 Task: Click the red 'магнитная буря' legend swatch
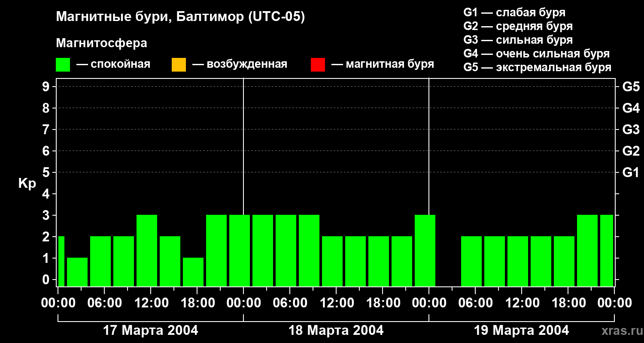click(x=318, y=65)
